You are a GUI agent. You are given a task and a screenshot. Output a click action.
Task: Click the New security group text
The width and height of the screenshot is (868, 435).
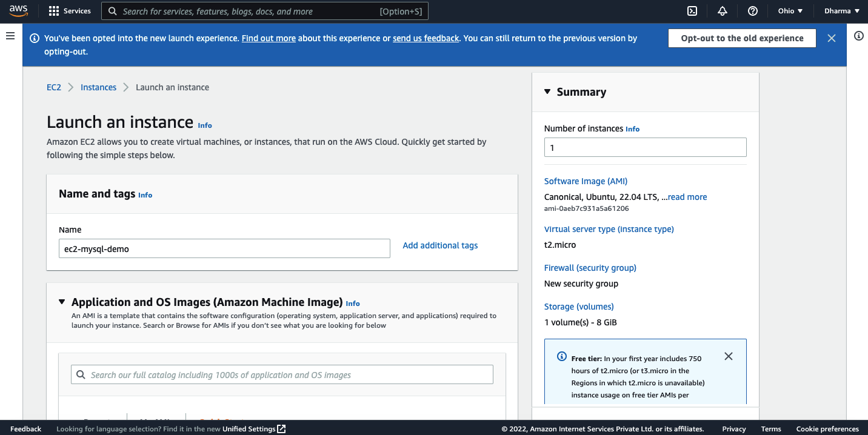[x=581, y=284]
